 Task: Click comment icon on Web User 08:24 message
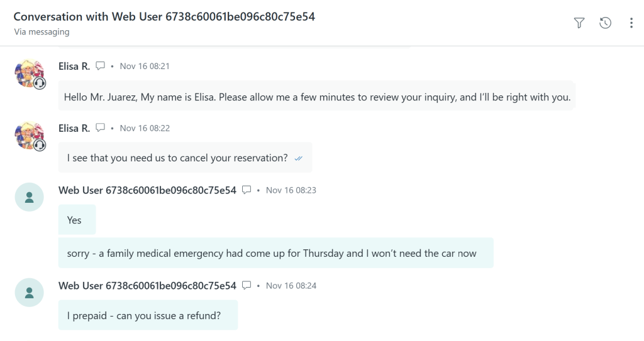(x=247, y=285)
